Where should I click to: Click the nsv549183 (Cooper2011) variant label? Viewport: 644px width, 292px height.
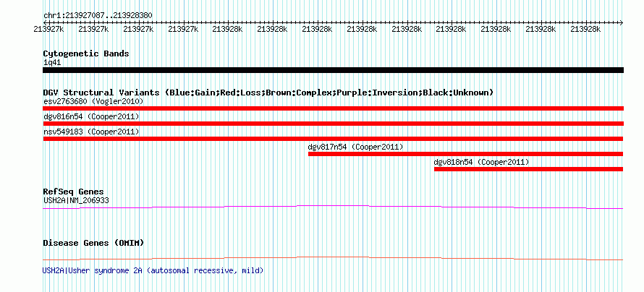coord(91,132)
